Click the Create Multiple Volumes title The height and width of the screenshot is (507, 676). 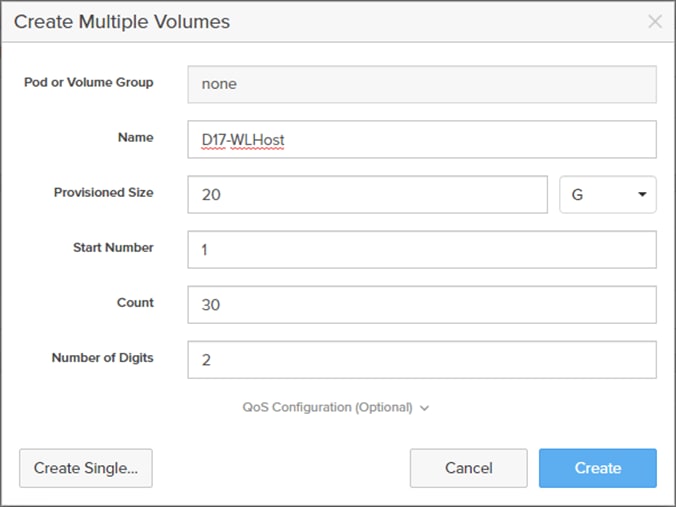coord(121,21)
